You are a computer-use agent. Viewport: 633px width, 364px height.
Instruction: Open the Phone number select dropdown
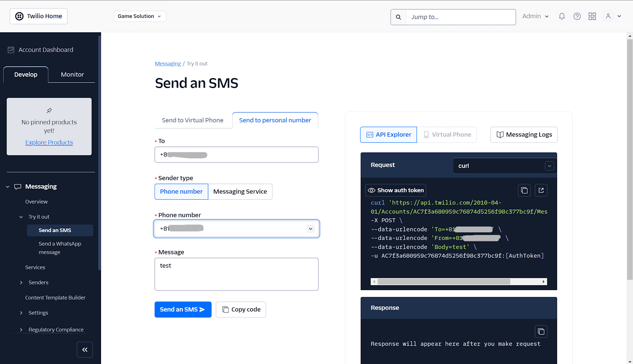pyautogui.click(x=237, y=229)
